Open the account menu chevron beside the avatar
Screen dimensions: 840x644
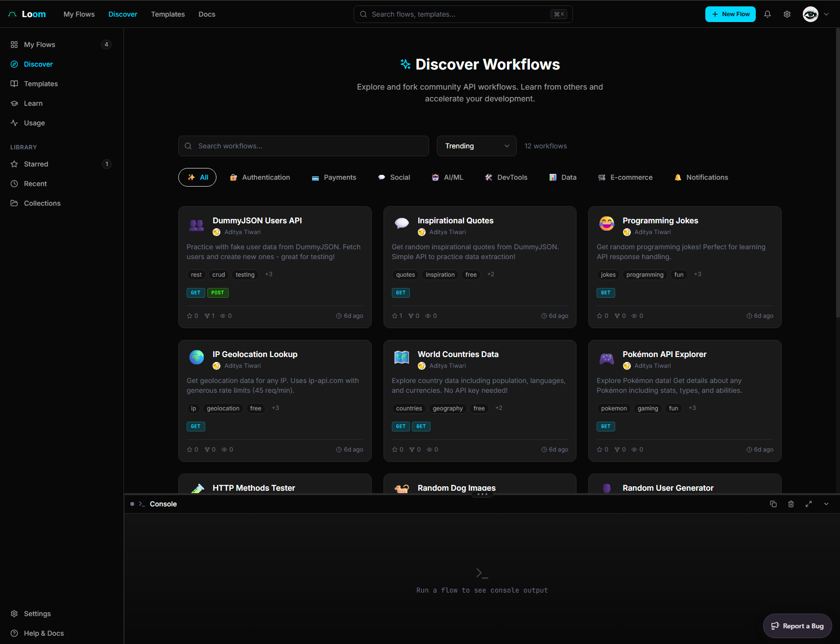coord(828,14)
